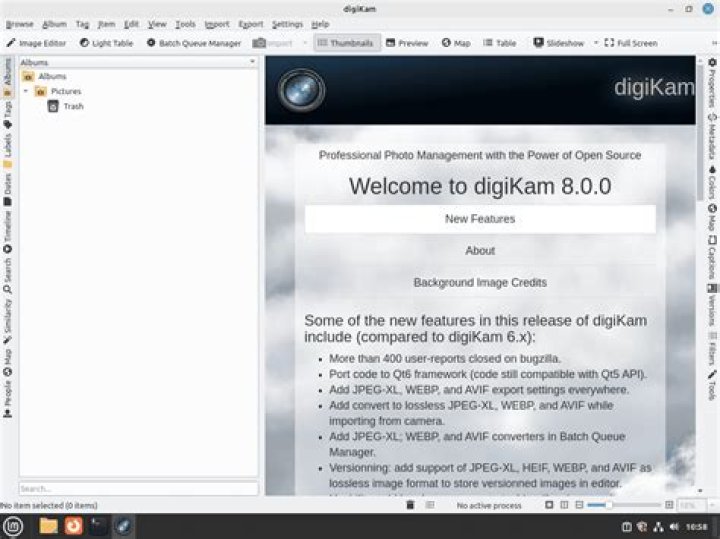720x539 pixels.
Task: Select the Similarity left sidebar tab
Action: (x=7, y=321)
